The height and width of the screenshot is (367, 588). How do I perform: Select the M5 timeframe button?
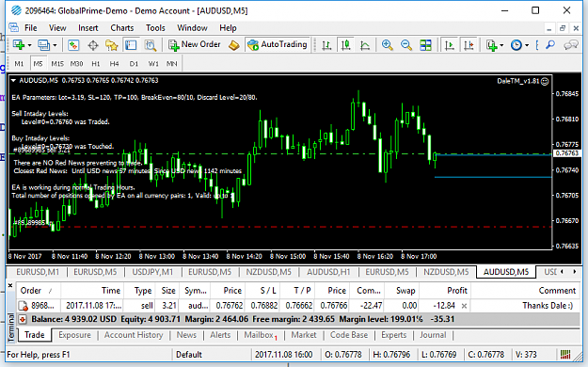(38, 64)
